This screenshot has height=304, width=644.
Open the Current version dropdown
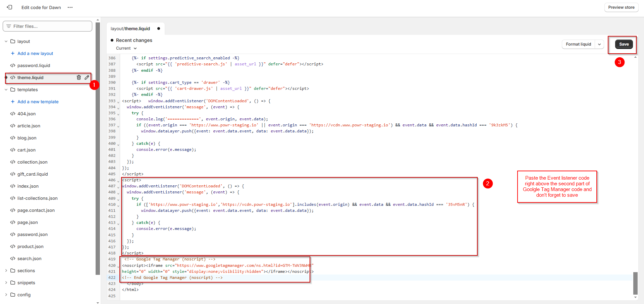[126, 48]
